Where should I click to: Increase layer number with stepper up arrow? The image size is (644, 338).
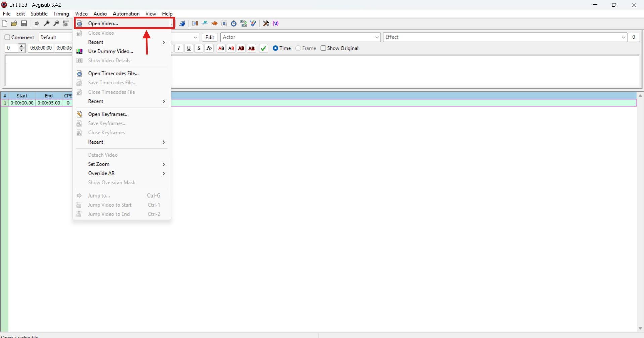[22, 46]
